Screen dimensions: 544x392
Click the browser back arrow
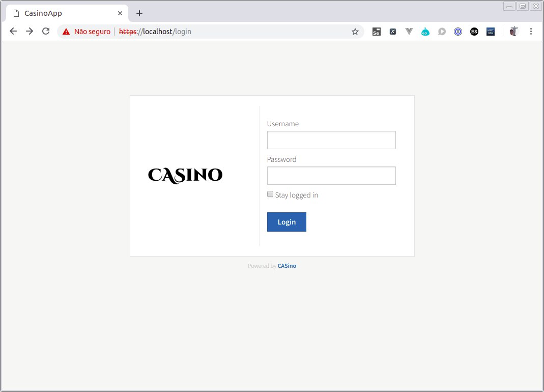(x=13, y=32)
